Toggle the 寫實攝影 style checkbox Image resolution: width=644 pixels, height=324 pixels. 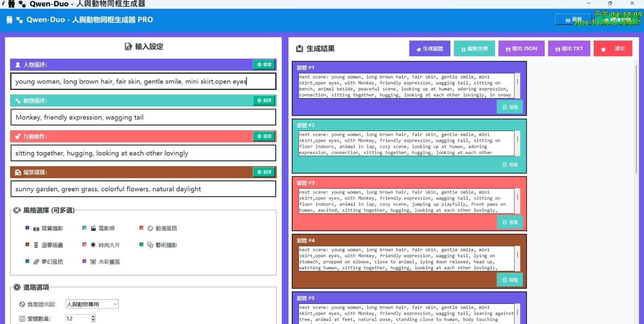[27, 228]
